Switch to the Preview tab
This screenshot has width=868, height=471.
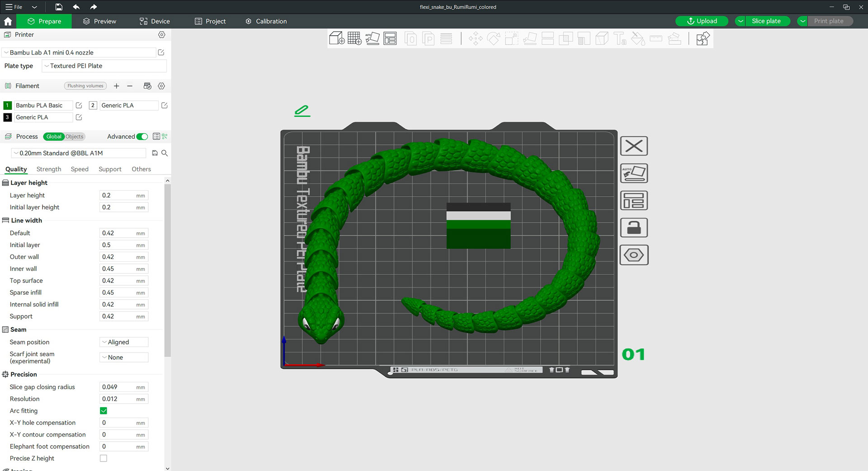[99, 21]
